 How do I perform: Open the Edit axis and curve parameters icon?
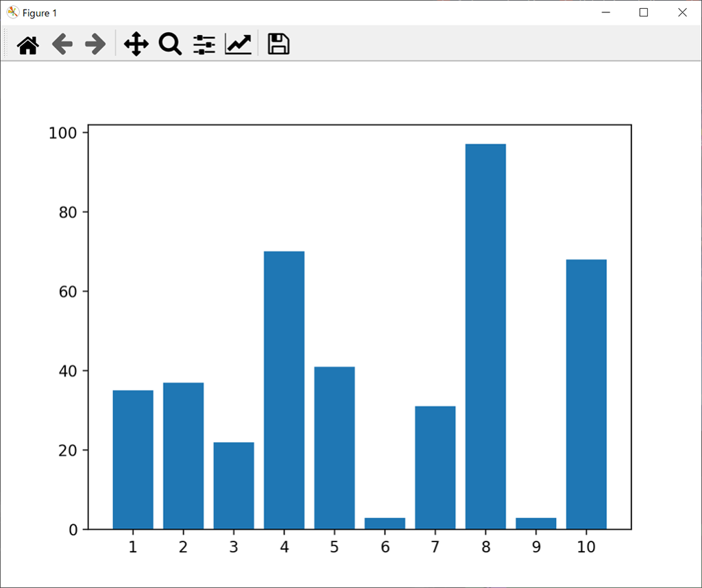pyautogui.click(x=239, y=45)
